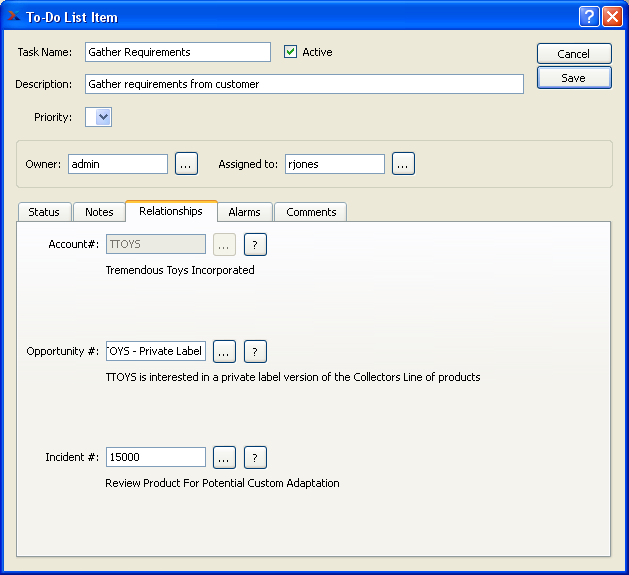View Incident # details with question mark button
The width and height of the screenshot is (629, 575).
click(255, 457)
